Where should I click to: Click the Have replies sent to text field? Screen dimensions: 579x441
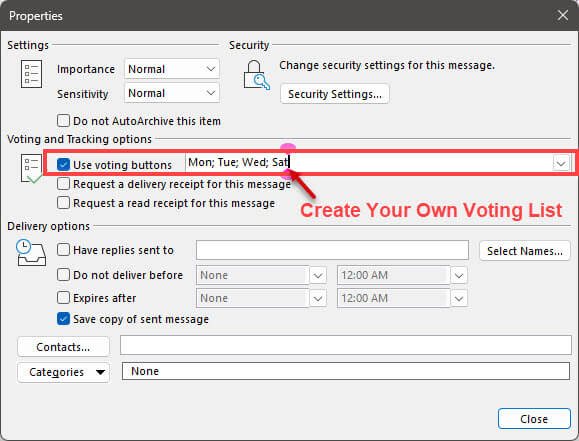[332, 250]
